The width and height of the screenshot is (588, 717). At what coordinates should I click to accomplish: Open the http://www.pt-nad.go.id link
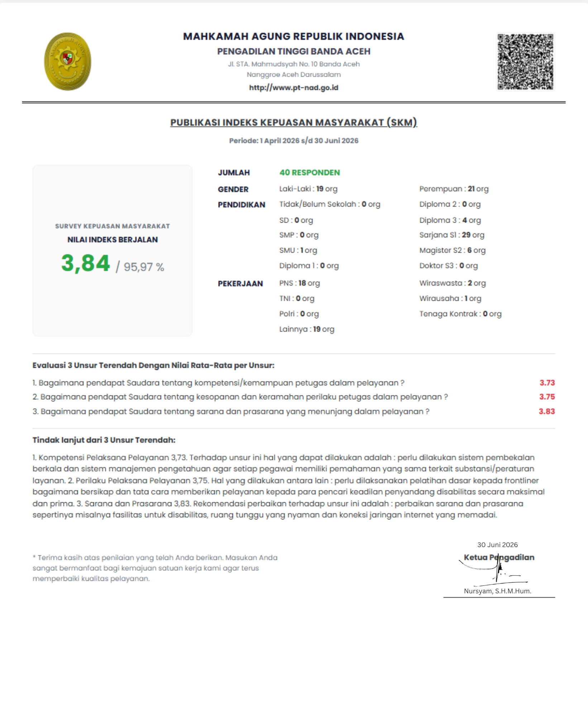click(293, 87)
